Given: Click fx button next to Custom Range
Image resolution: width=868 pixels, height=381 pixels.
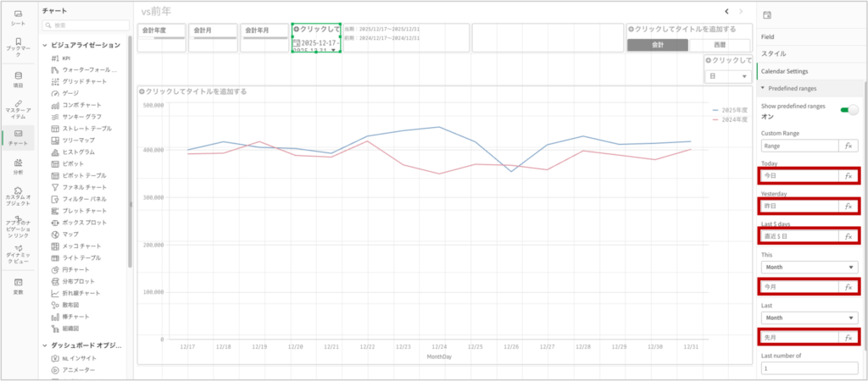Looking at the screenshot, I should [x=848, y=146].
